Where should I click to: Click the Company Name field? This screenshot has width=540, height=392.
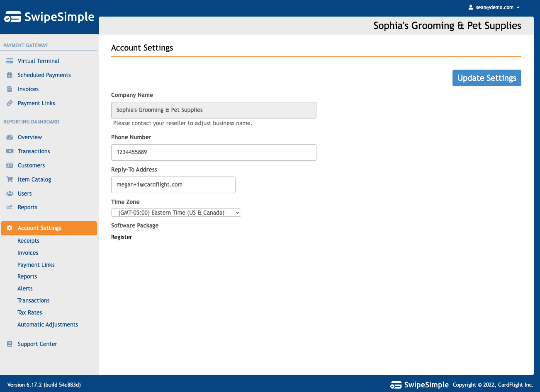point(214,110)
